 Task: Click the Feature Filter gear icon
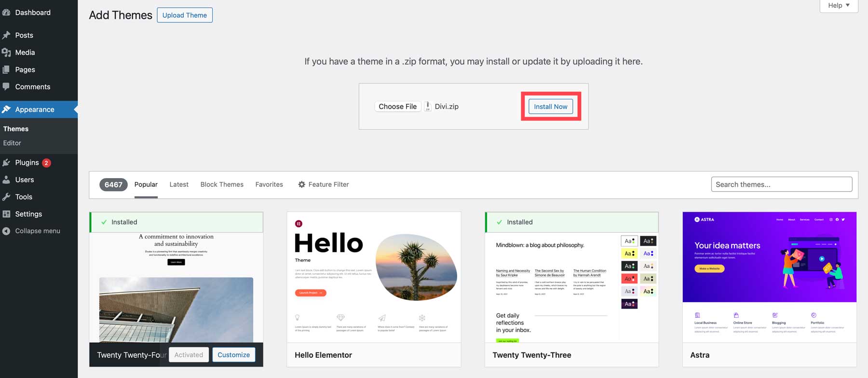pyautogui.click(x=302, y=184)
